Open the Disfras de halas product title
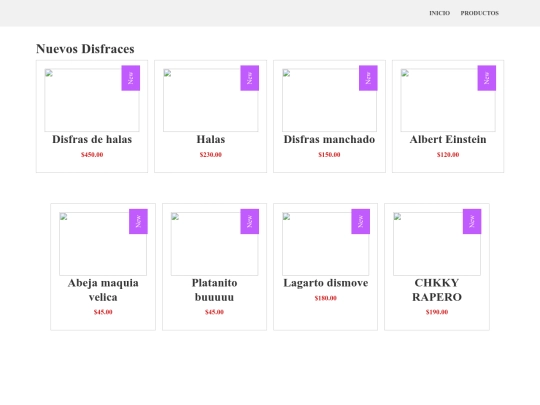This screenshot has height=405, width=540. click(92, 139)
